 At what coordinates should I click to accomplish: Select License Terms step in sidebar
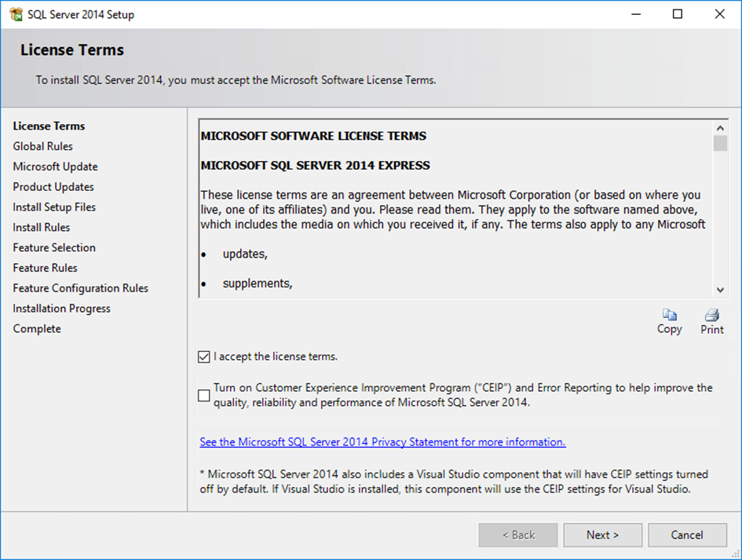(x=49, y=126)
